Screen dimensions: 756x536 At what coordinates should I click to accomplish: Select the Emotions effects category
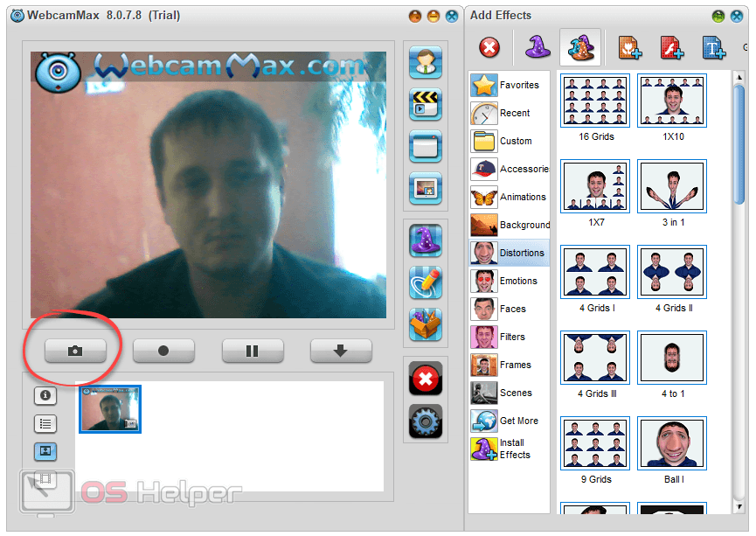coord(510,281)
